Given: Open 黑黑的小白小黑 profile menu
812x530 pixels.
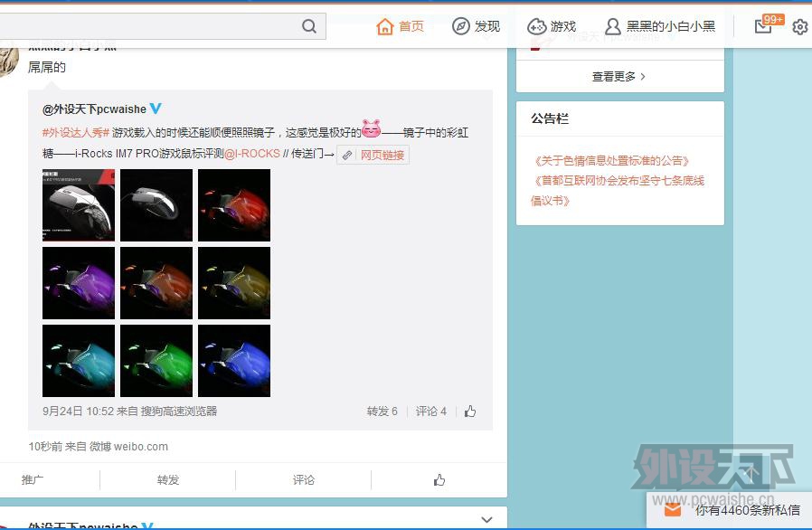Looking at the screenshot, I should (x=660, y=26).
